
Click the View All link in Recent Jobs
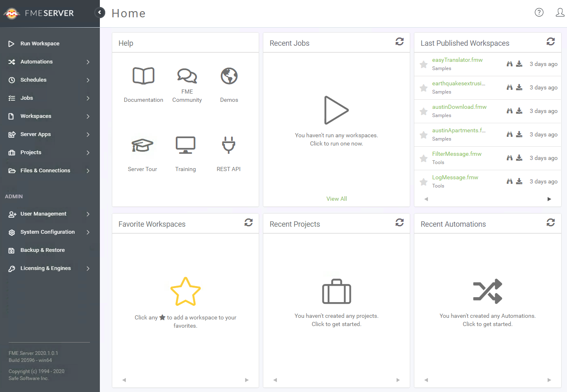pos(336,199)
